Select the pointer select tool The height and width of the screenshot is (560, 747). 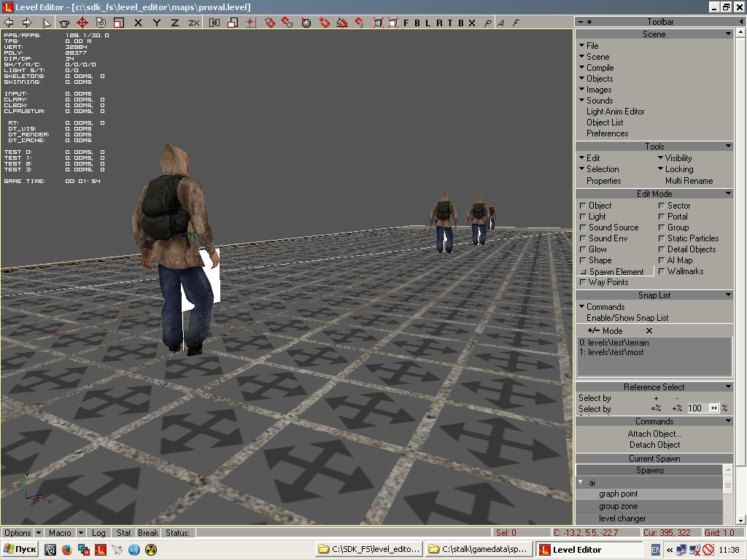pos(46,23)
